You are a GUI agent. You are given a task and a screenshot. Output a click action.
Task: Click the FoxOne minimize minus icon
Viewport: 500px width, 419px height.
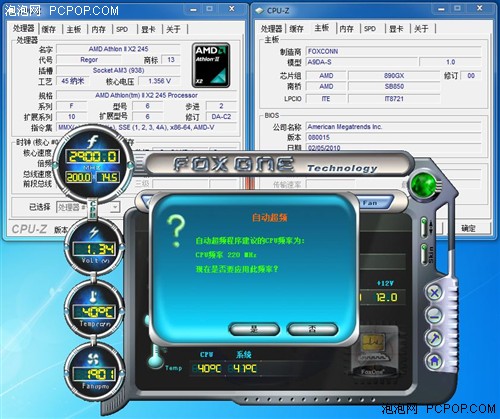(434, 315)
